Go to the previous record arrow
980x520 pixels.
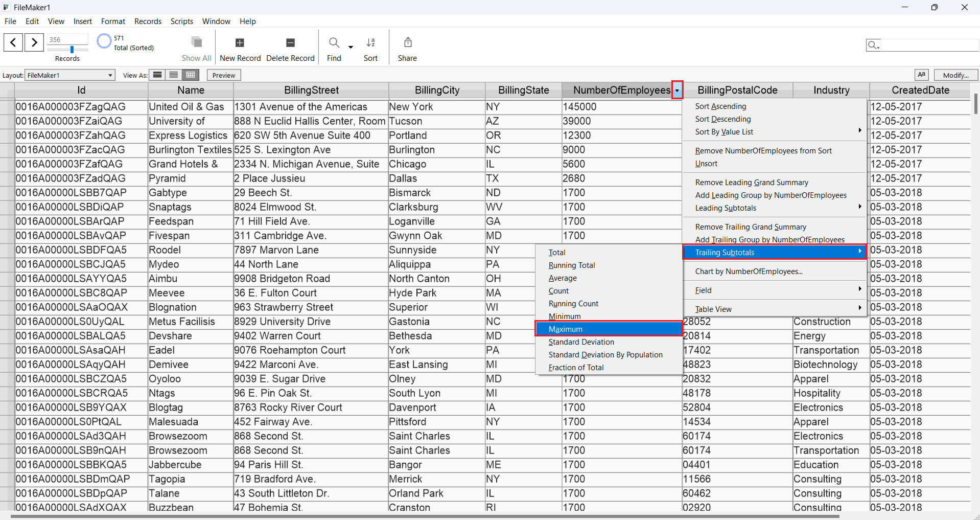pos(13,42)
